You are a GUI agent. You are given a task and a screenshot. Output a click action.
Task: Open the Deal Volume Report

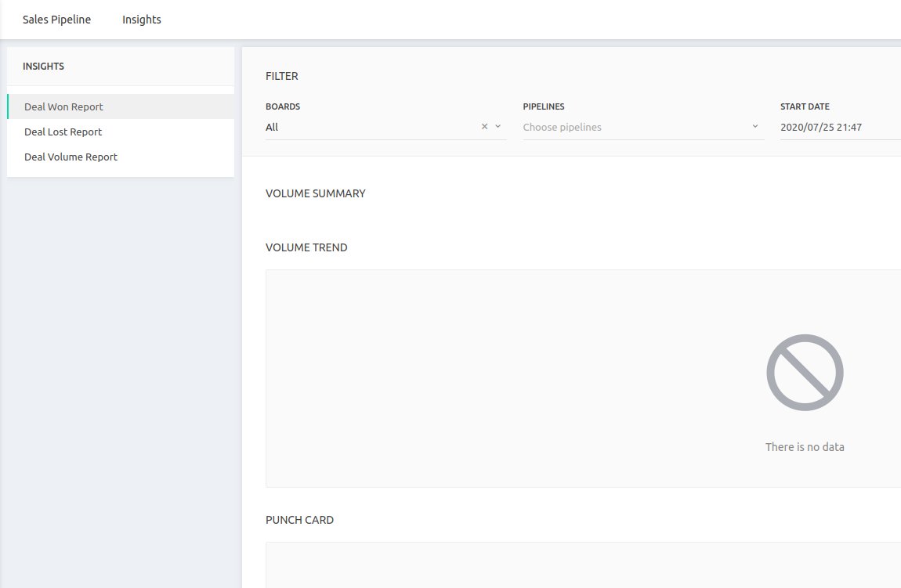click(71, 157)
